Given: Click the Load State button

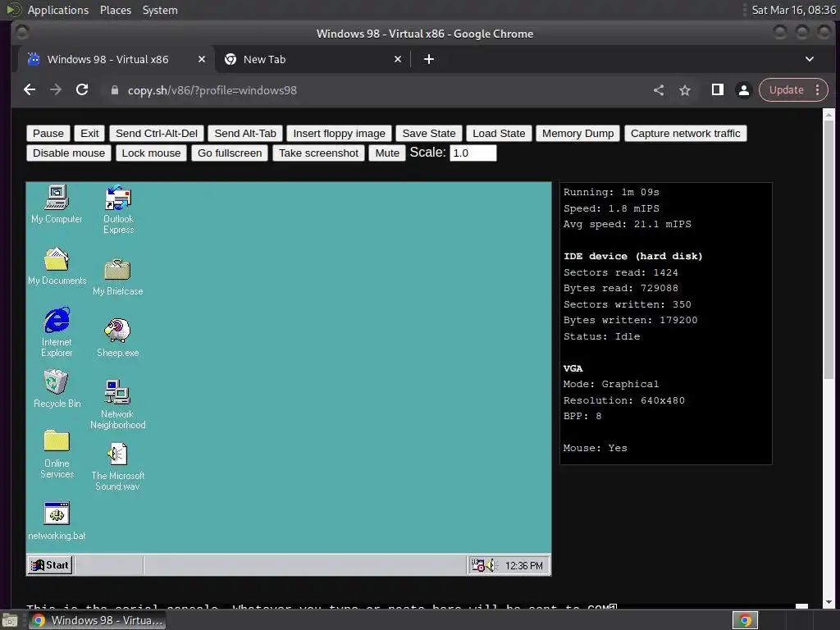Looking at the screenshot, I should pos(499,134).
